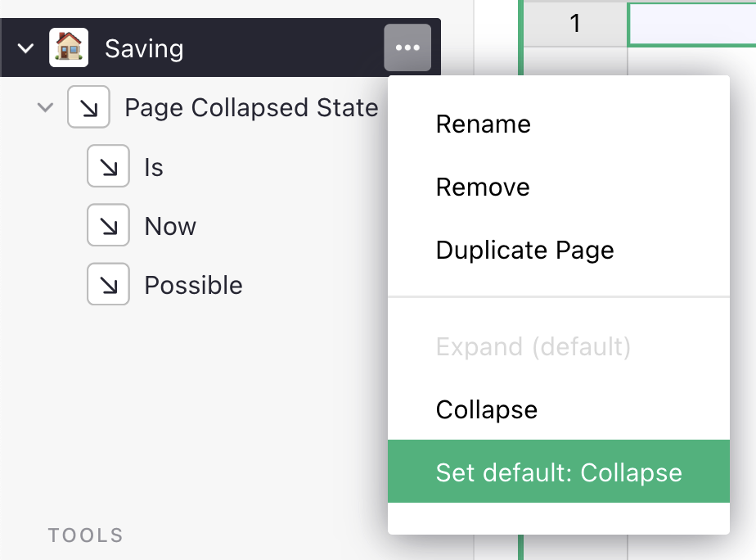Select the Collapse menu option
Image resolution: width=756 pixels, height=560 pixels.
[x=486, y=409]
